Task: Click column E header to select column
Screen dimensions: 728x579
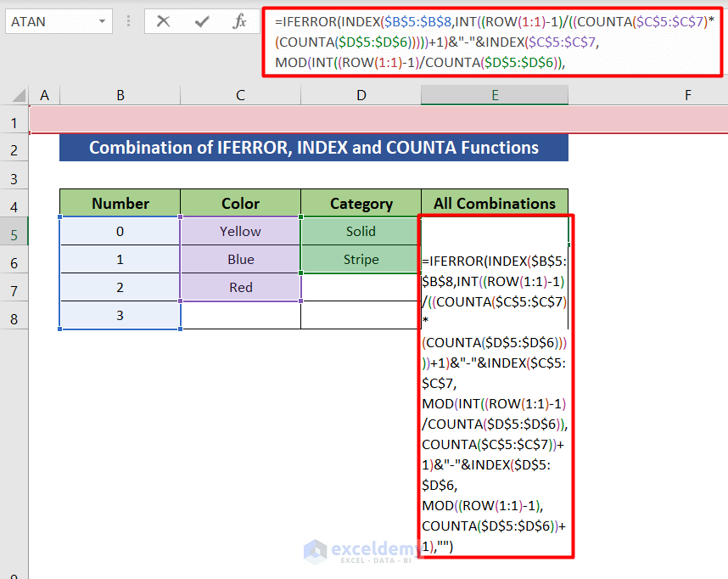Action: click(495, 95)
